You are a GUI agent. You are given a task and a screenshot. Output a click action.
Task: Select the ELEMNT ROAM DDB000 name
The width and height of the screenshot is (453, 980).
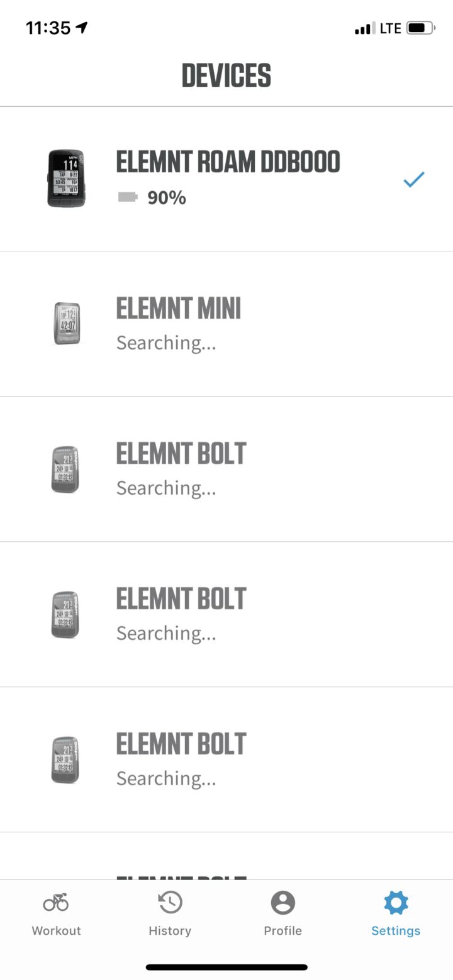click(228, 162)
